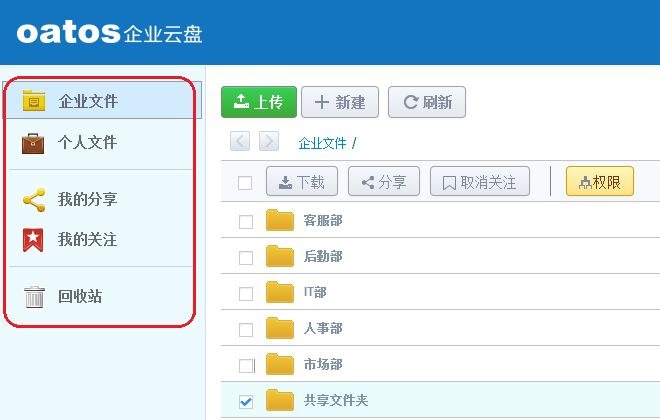Click 刷新 to refresh file list

(427, 102)
